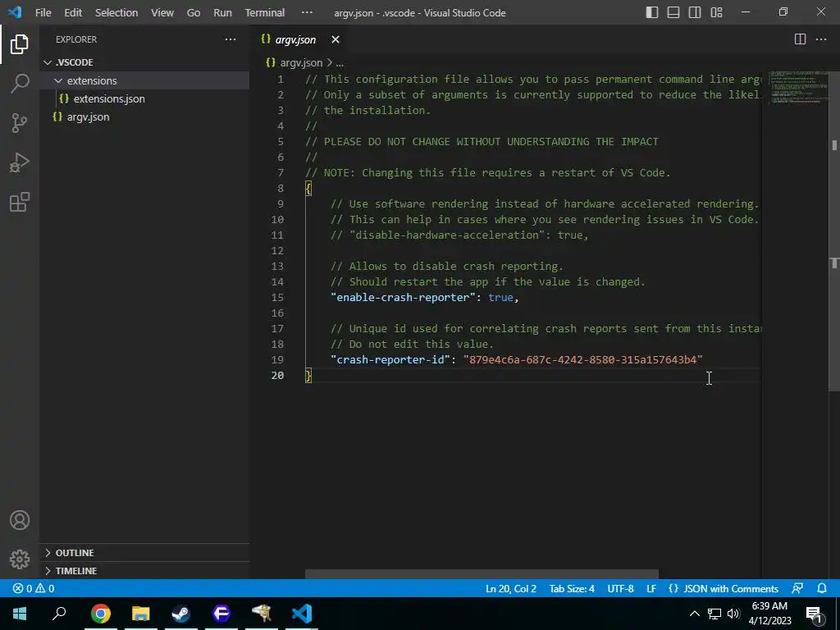Click the breadcrumb ellipsis symbol segment

tap(340, 62)
